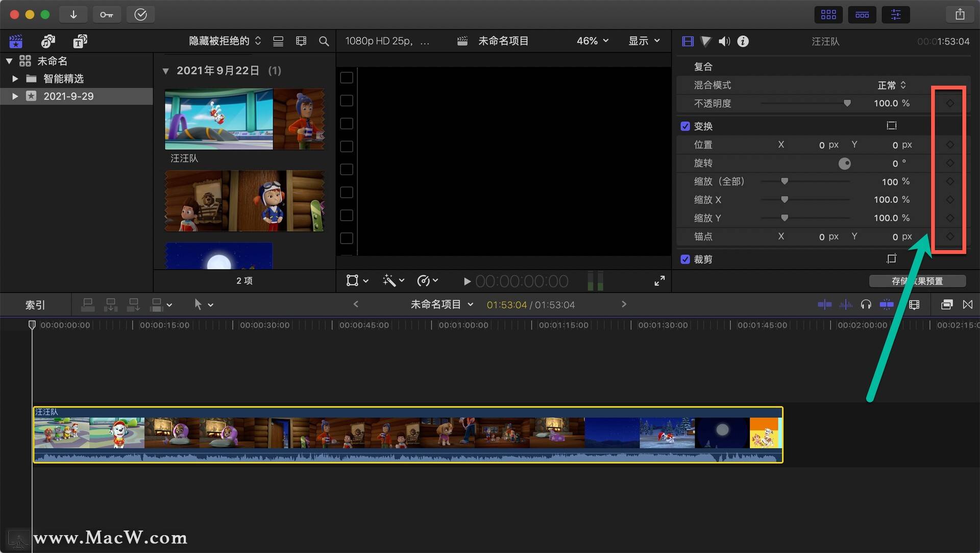
Task: Insert clip into storyline icon
Action: pos(110,305)
